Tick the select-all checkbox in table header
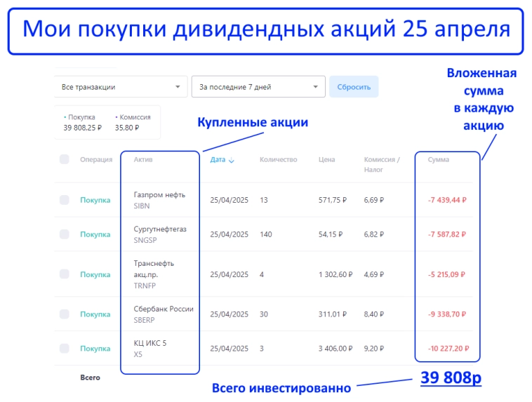Image resolution: width=532 pixels, height=402 pixels. 65,159
